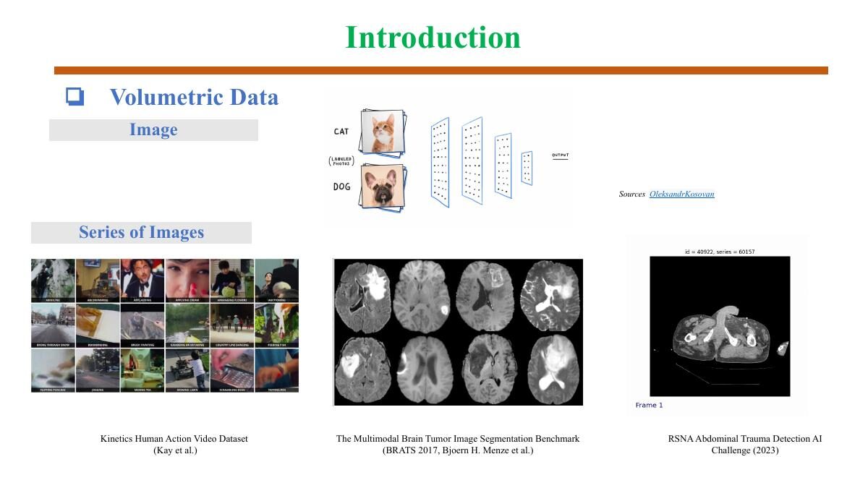This screenshot has height=488, width=868.
Task: Click the "Frame 1" label under the CT scan
Action: (649, 405)
